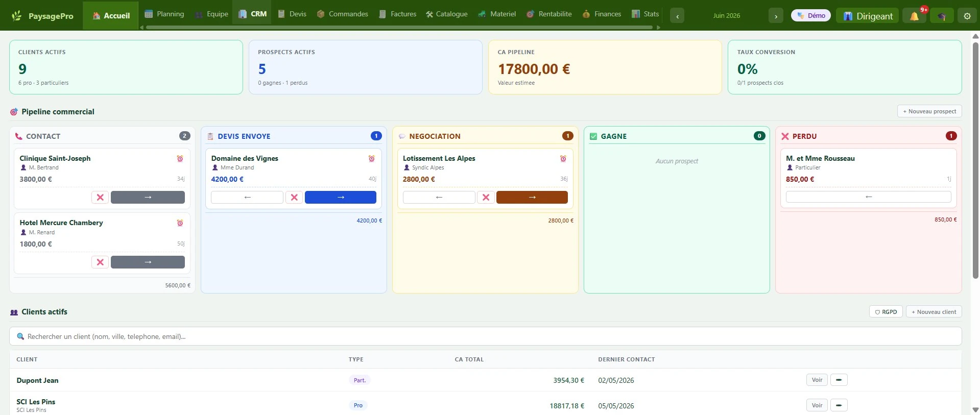Click the CA PIPELINE 17800,00 € value
980x415 pixels.
click(534, 69)
